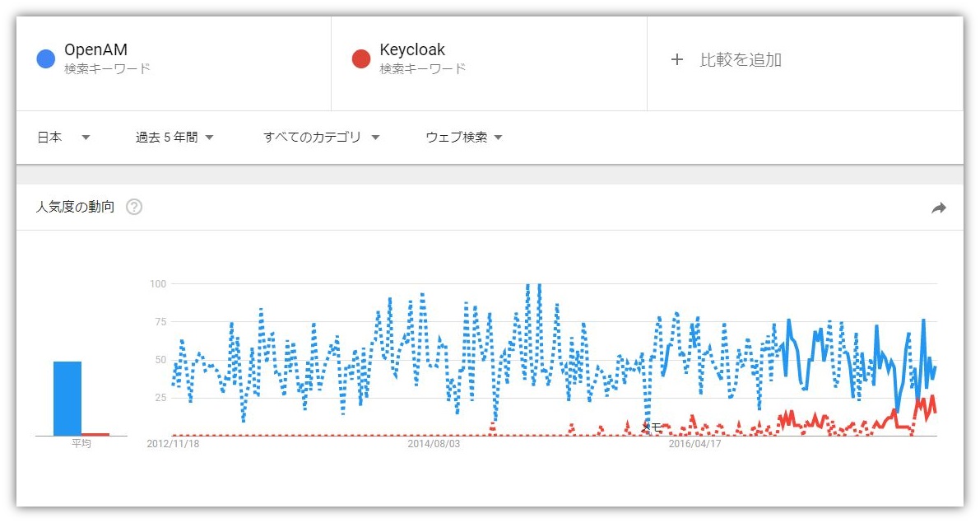Click 検索キーワード label under Keycloak
Image resolution: width=980 pixels, height=523 pixels.
422,69
